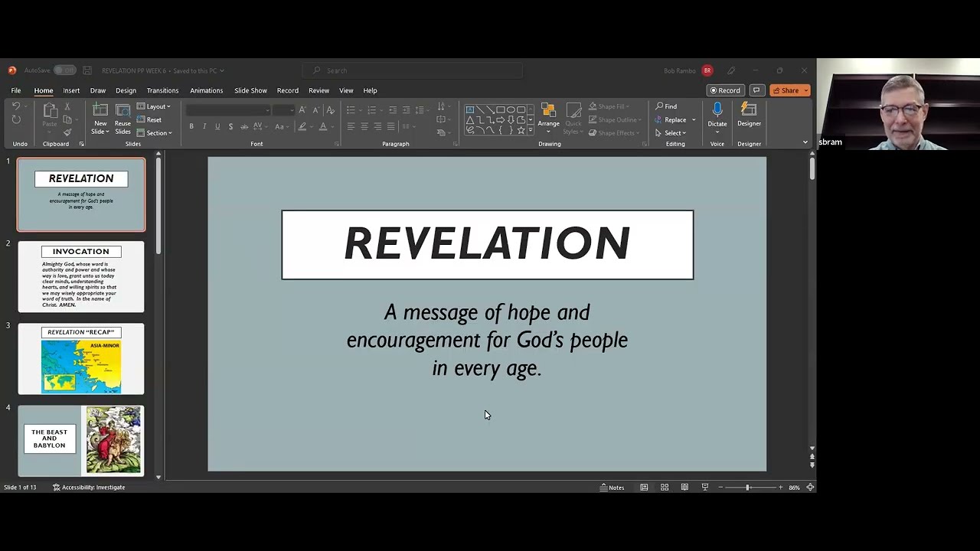The width and height of the screenshot is (980, 551).
Task: Select the INVOCATION slide thumbnail
Action: click(x=81, y=277)
